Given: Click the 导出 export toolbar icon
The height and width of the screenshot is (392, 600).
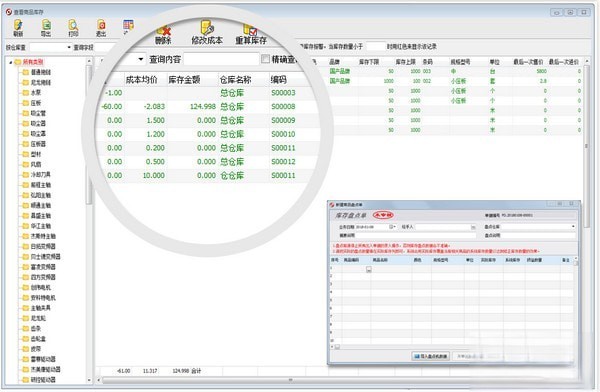Looking at the screenshot, I should (46, 25).
